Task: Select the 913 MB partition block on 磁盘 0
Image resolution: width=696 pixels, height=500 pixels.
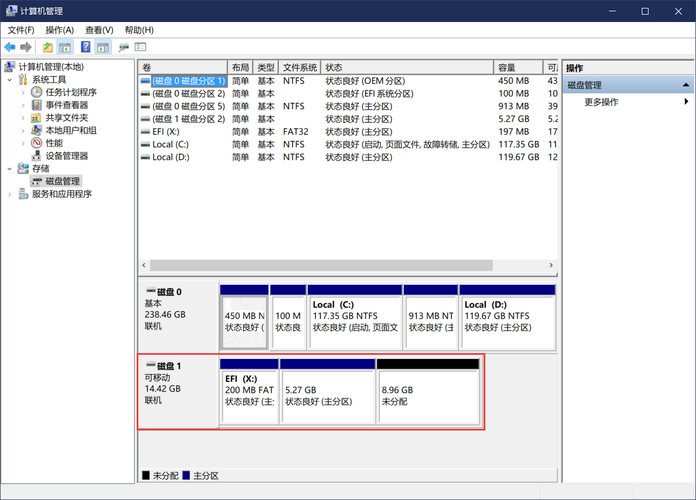Action: (x=431, y=317)
